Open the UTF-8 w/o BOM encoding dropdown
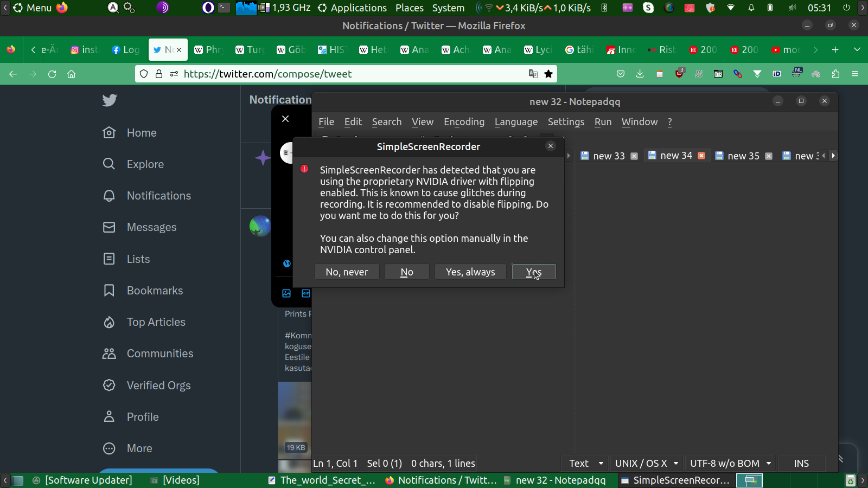The image size is (868, 488). click(x=731, y=464)
